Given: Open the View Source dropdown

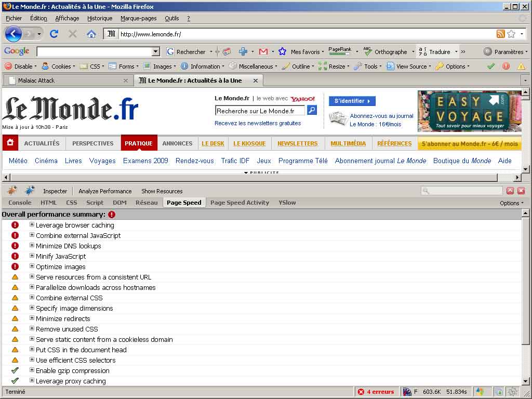Looking at the screenshot, I should tap(409, 66).
